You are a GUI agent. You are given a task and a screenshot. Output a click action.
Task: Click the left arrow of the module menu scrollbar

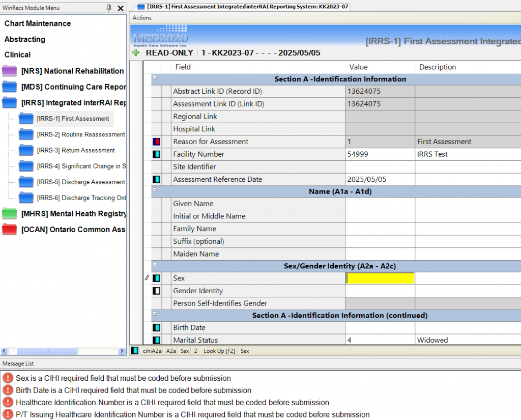pos(4,351)
